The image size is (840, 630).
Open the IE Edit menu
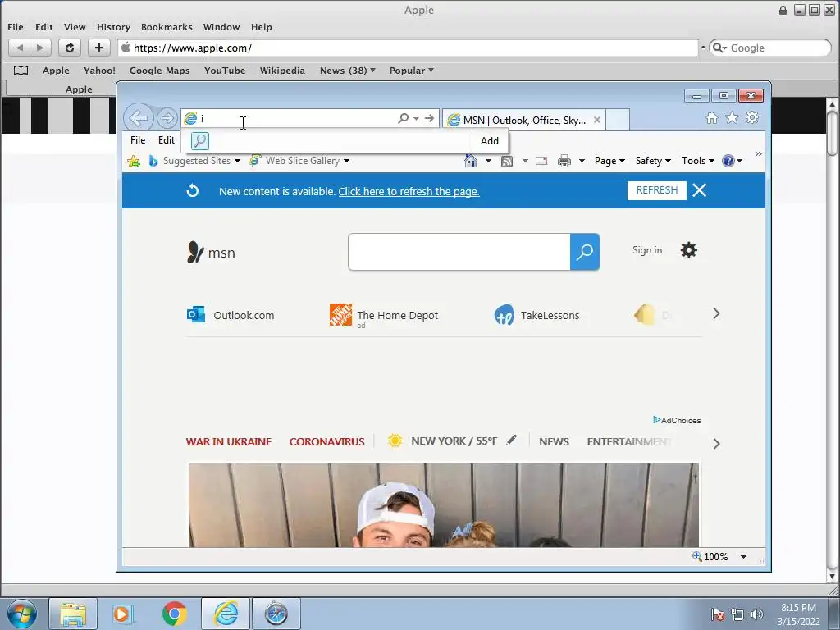pos(166,139)
